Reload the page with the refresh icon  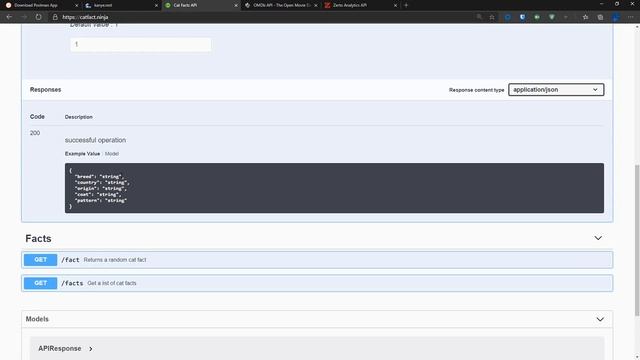point(38,17)
